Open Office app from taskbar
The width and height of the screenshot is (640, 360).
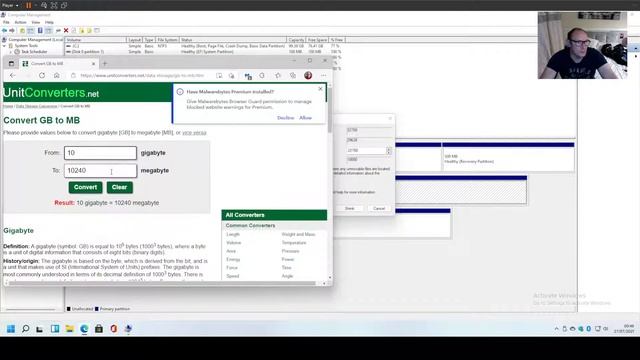[113, 329]
